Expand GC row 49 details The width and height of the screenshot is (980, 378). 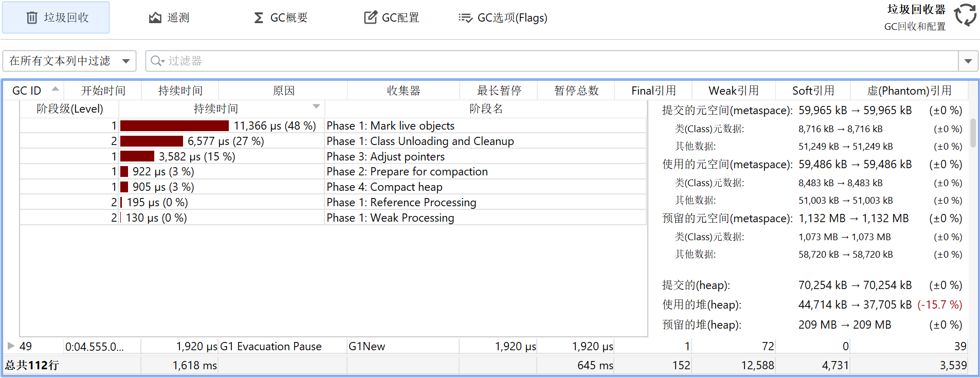[x=11, y=346]
